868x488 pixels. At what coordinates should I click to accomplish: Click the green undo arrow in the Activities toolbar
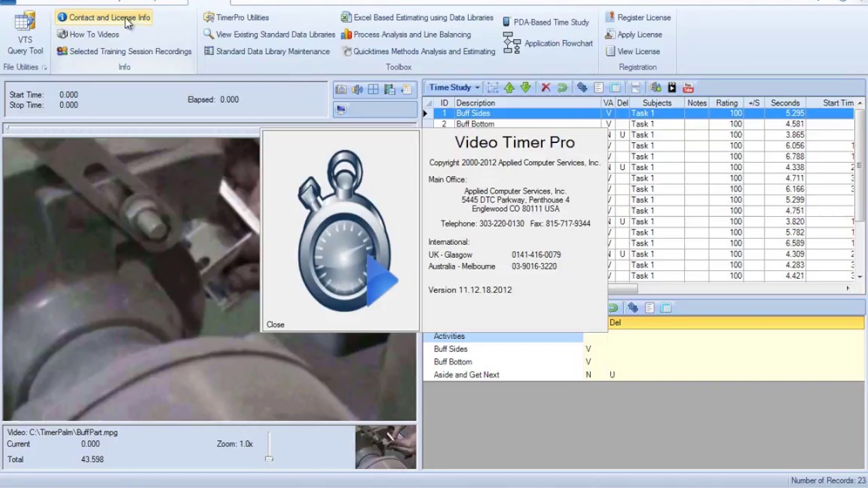[x=613, y=308]
